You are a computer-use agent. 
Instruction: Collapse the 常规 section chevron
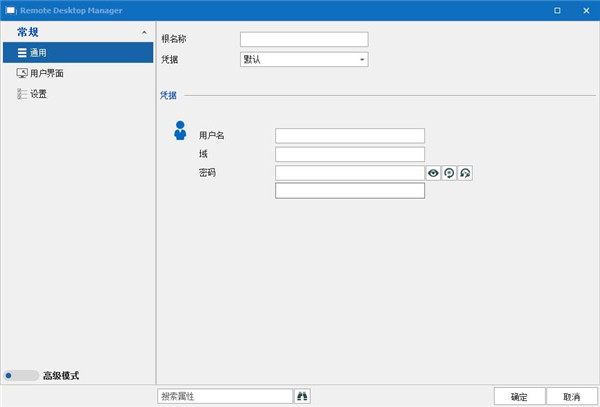144,33
